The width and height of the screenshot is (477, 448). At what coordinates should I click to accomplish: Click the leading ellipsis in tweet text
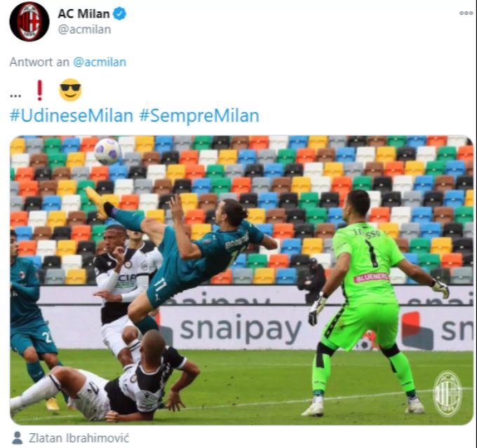coord(15,96)
